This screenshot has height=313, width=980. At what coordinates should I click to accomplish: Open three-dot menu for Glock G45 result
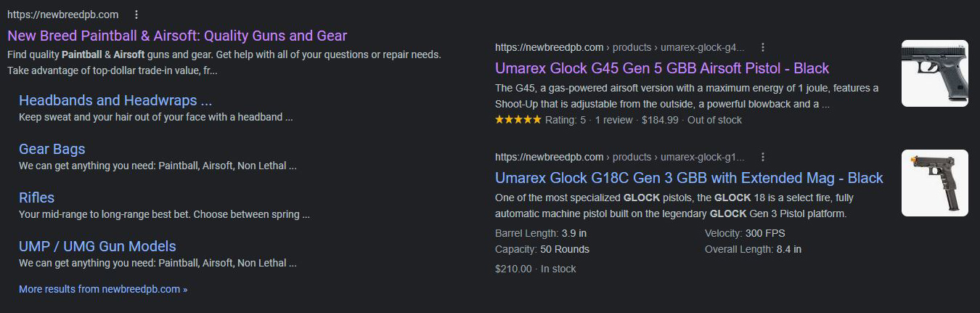tap(763, 47)
